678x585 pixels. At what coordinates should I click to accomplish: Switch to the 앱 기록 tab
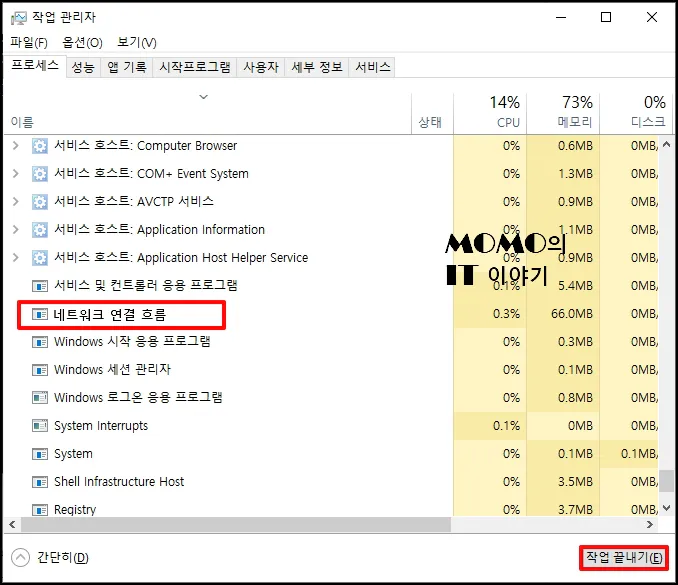coord(127,67)
